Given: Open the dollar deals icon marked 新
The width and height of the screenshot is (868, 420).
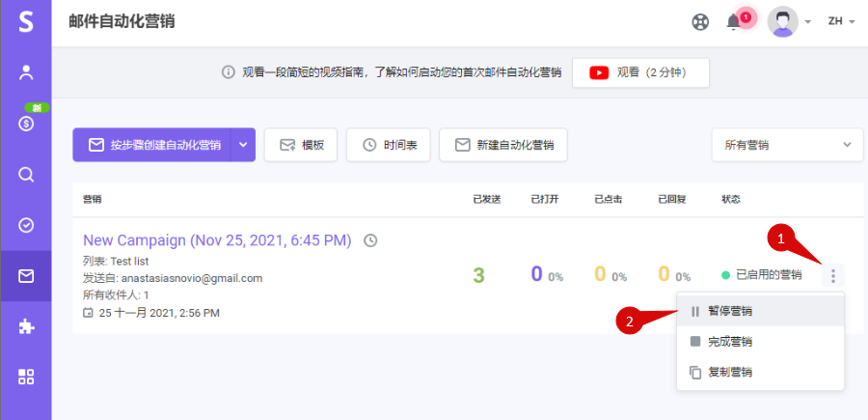Looking at the screenshot, I should point(26,125).
